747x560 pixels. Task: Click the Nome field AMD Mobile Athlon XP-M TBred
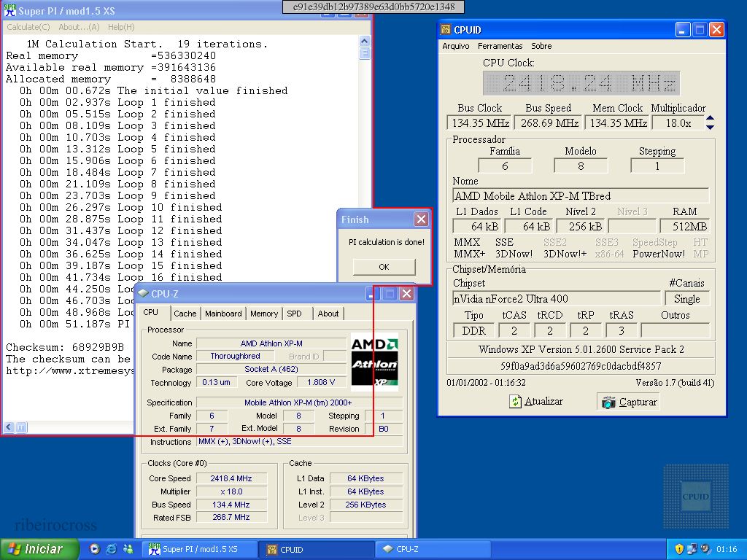pyautogui.click(x=580, y=195)
